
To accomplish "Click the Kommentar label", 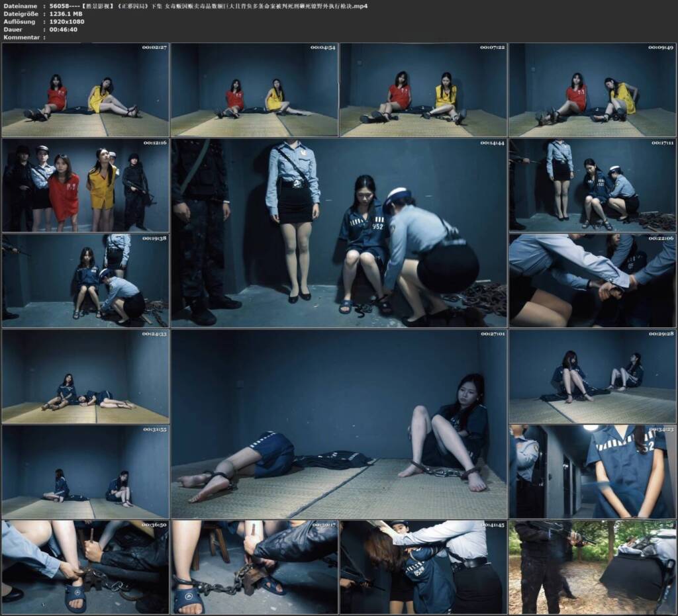I will (x=22, y=37).
